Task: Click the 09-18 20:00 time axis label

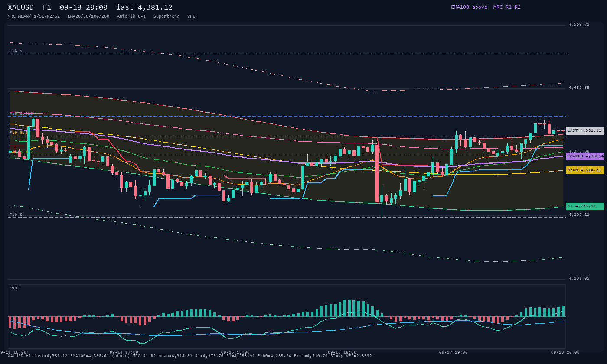Action: [565, 352]
